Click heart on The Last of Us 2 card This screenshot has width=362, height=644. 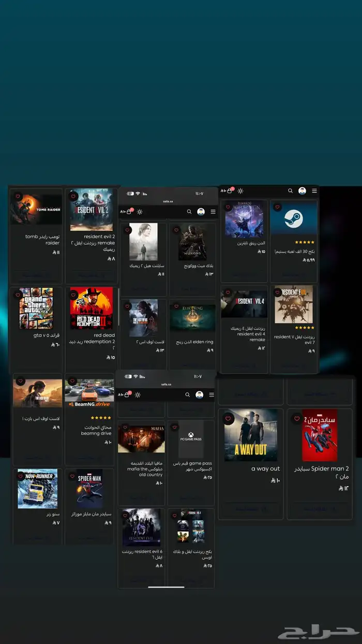128,306
